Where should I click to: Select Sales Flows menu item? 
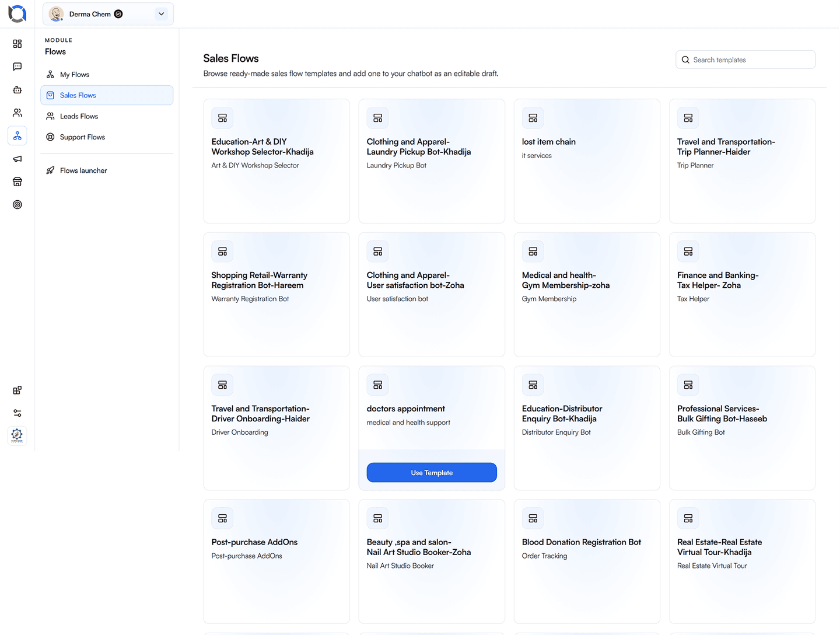click(107, 95)
